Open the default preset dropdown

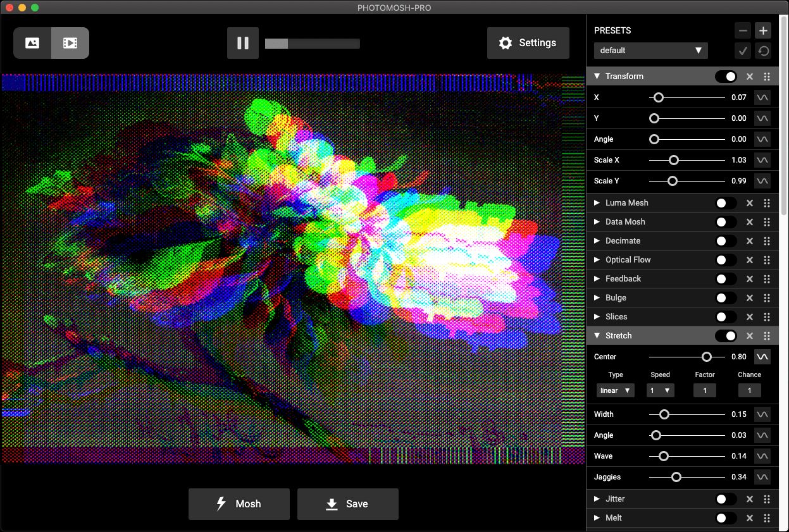(x=650, y=50)
